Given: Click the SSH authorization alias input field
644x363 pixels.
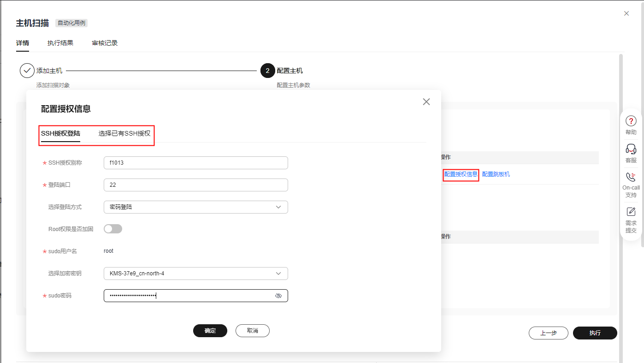Looking at the screenshot, I should coord(196,163).
